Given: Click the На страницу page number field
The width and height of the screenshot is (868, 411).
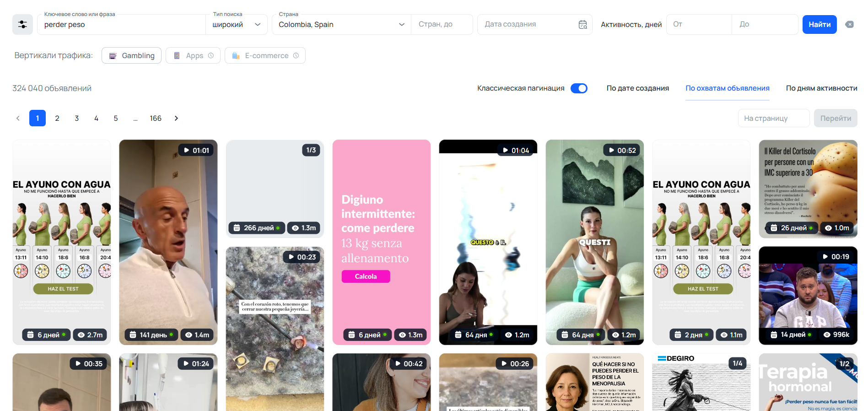Looking at the screenshot, I should coord(774,118).
